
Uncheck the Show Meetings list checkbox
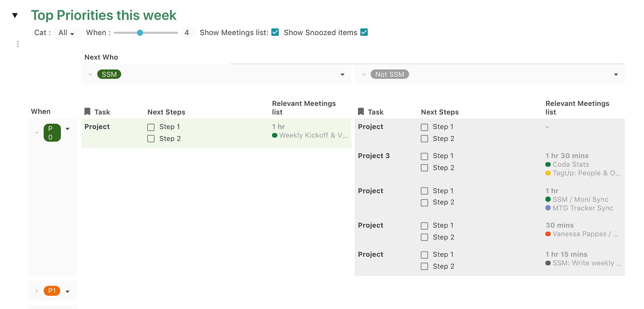(275, 32)
